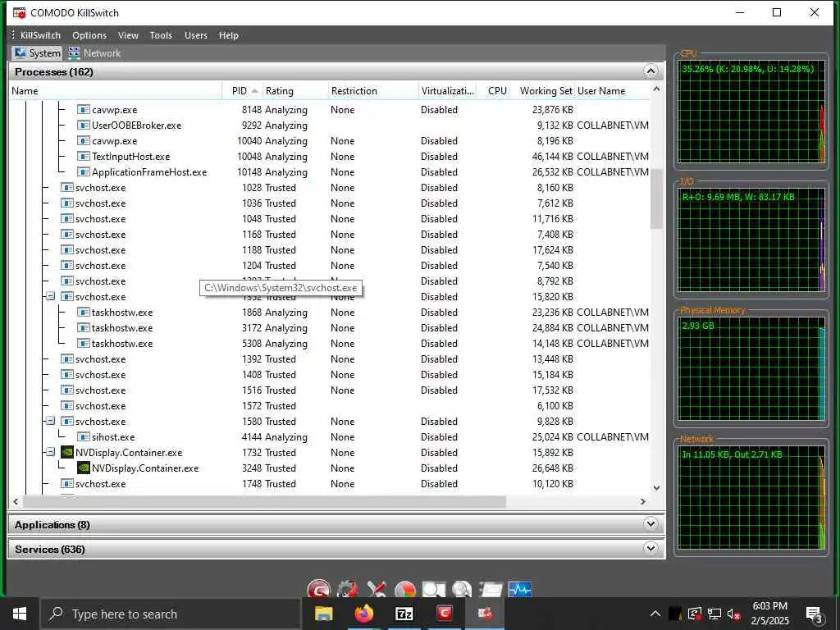
Task: Click the Network traffic graph
Action: coord(751,498)
